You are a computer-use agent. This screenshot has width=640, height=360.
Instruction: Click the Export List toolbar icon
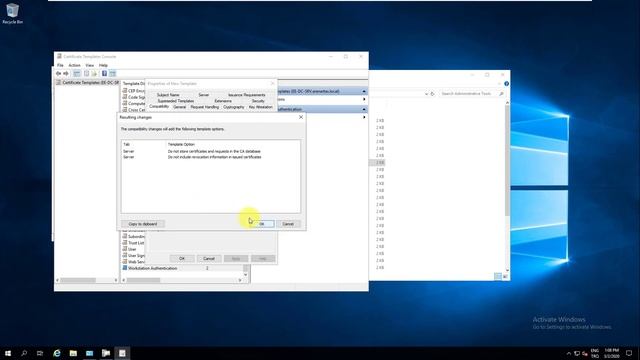tap(94, 73)
